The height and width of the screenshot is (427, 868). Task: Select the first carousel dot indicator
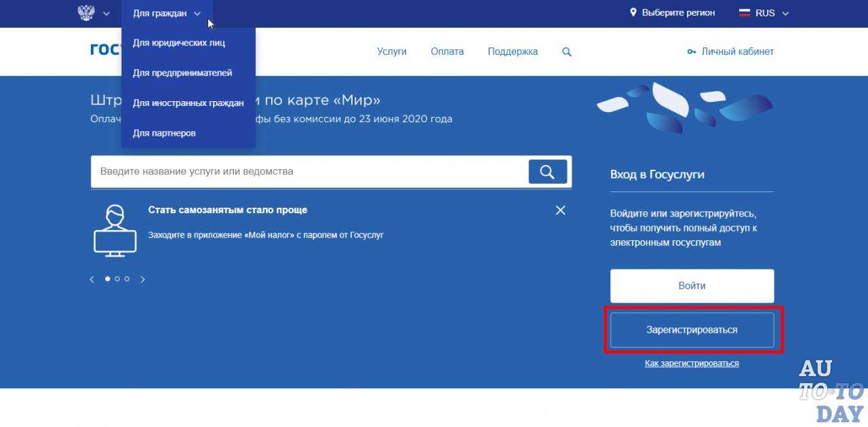(107, 278)
